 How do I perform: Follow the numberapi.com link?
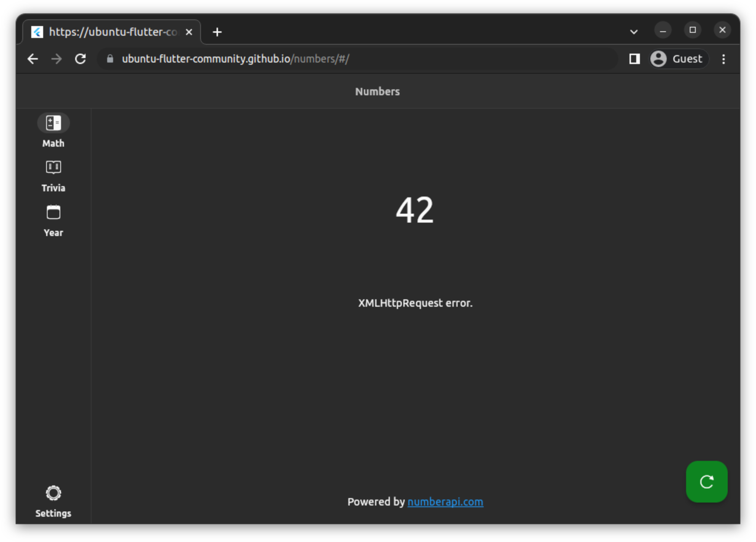click(x=445, y=502)
